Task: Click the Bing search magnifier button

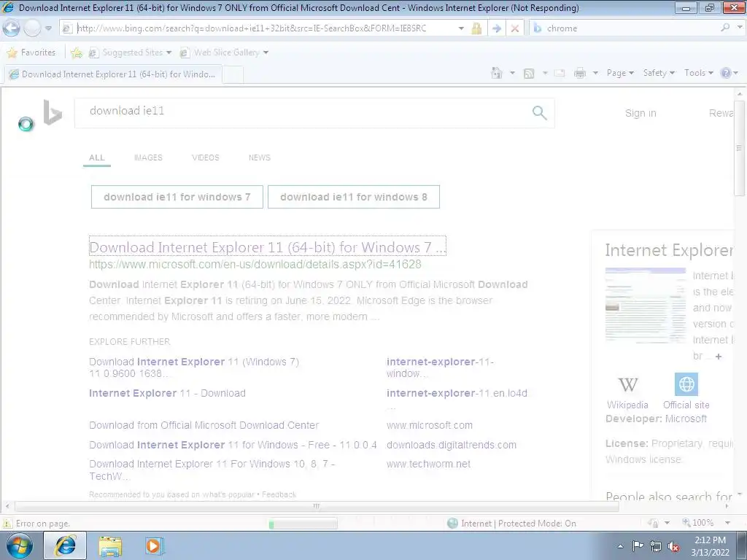Action: click(539, 113)
